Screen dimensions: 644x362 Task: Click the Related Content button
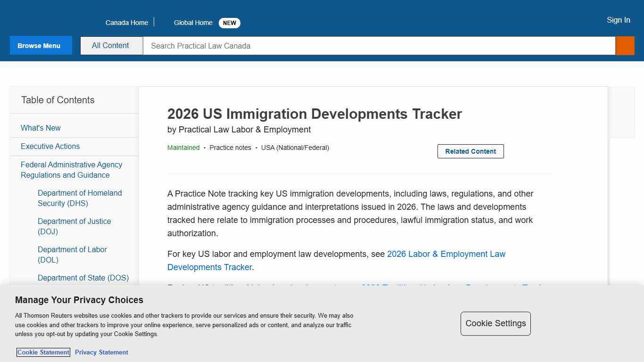(470, 151)
